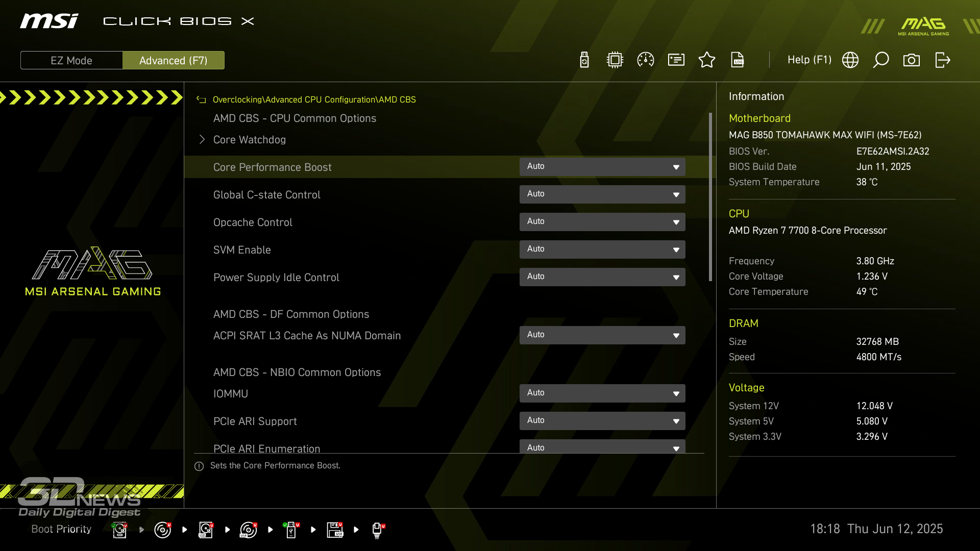Open the board info card icon
The image size is (980, 551).
click(676, 60)
